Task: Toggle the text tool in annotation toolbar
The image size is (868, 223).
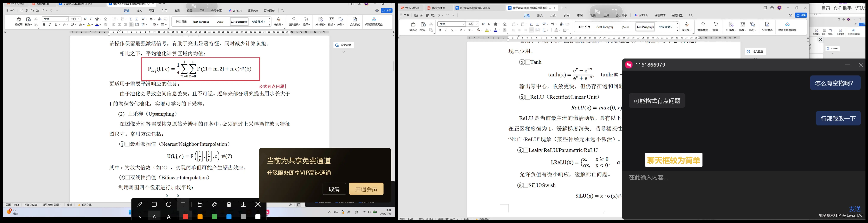Action: coord(183,204)
